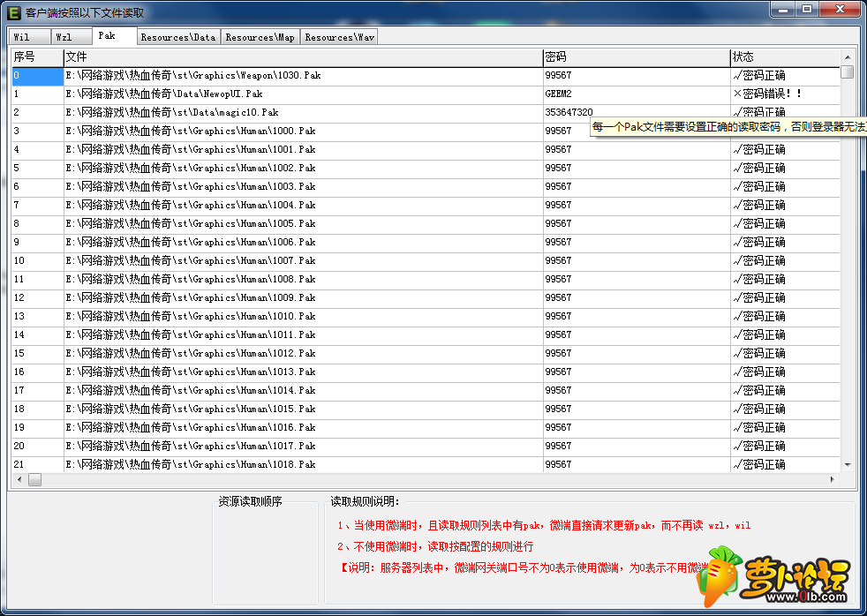Select the Human\1005.Pak file path
The height and width of the screenshot is (616, 867).
(191, 224)
